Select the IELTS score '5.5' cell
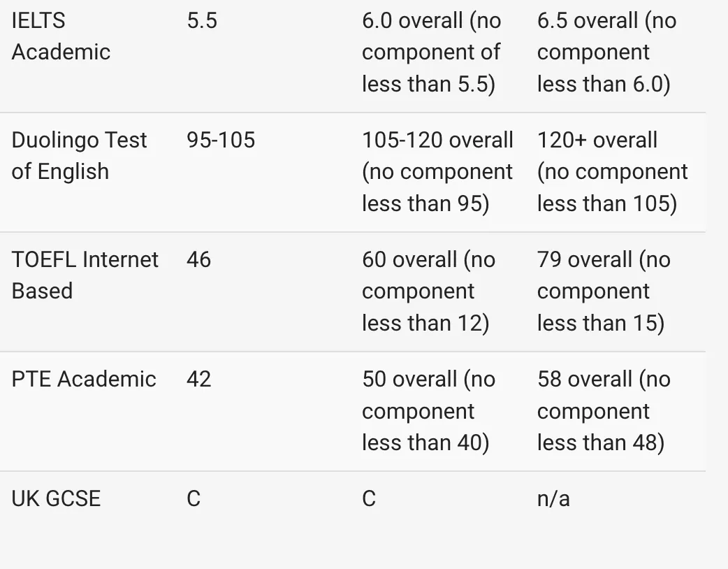This screenshot has width=728, height=569. tap(202, 20)
